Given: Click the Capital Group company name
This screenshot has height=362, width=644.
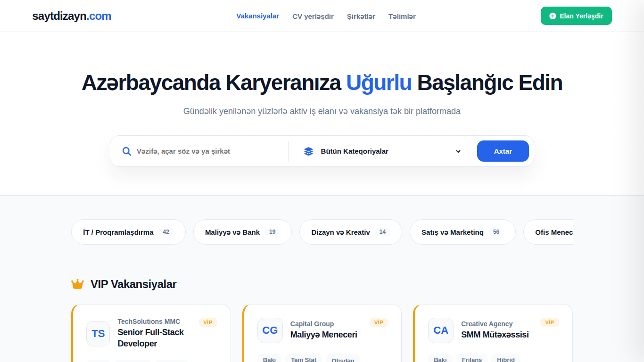Looking at the screenshot, I should point(312,324).
